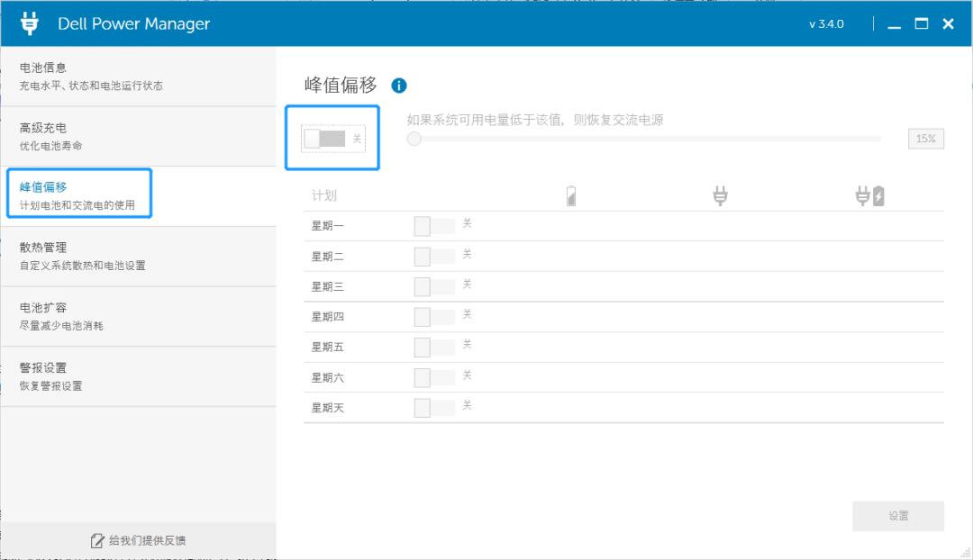The image size is (973, 560).
Task: Minimize the Dell Power Manager window
Action: click(x=894, y=24)
